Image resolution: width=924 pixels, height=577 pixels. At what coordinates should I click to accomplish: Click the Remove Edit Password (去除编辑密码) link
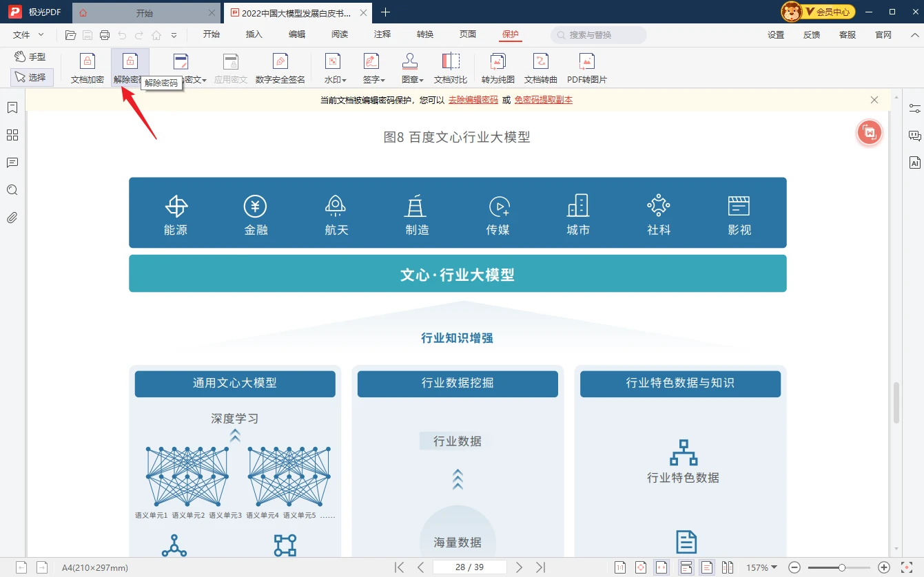[x=473, y=100]
